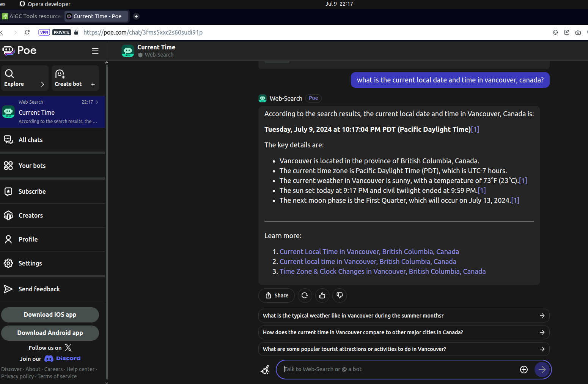Open the Current Time chat in sidebar
This screenshot has width=588, height=384.
pyautogui.click(x=53, y=112)
